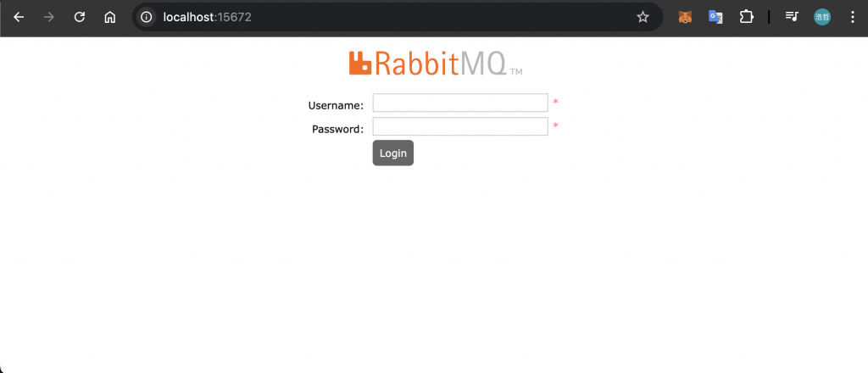Open the media controls icon
The image size is (868, 373).
(x=793, y=17)
